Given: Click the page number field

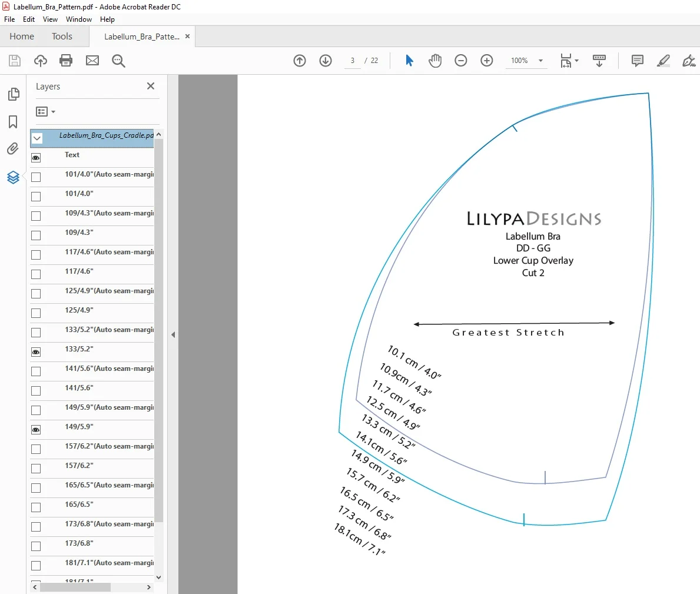Looking at the screenshot, I should click(x=352, y=61).
